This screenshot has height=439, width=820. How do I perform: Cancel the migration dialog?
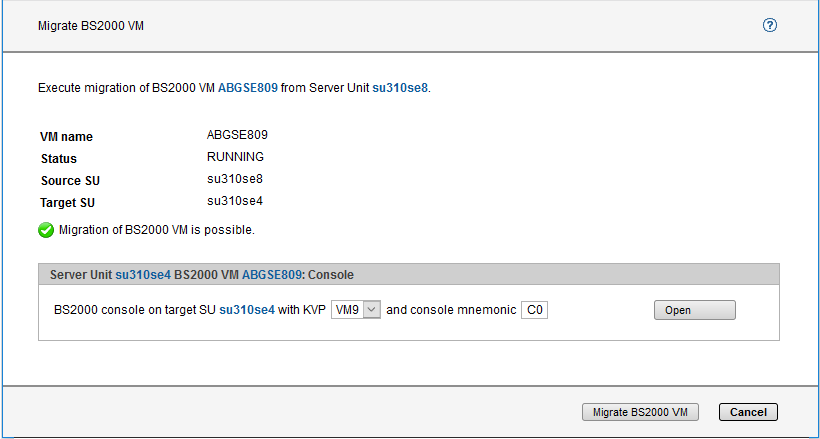[748, 412]
